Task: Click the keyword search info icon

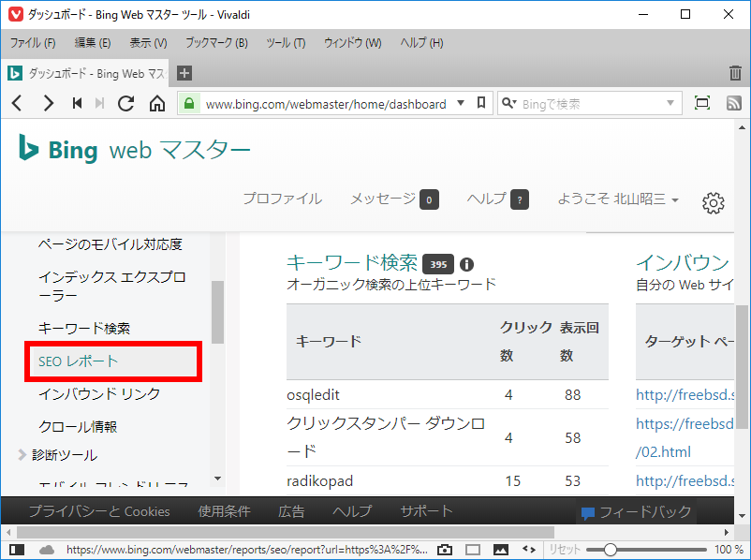Action: point(466,264)
